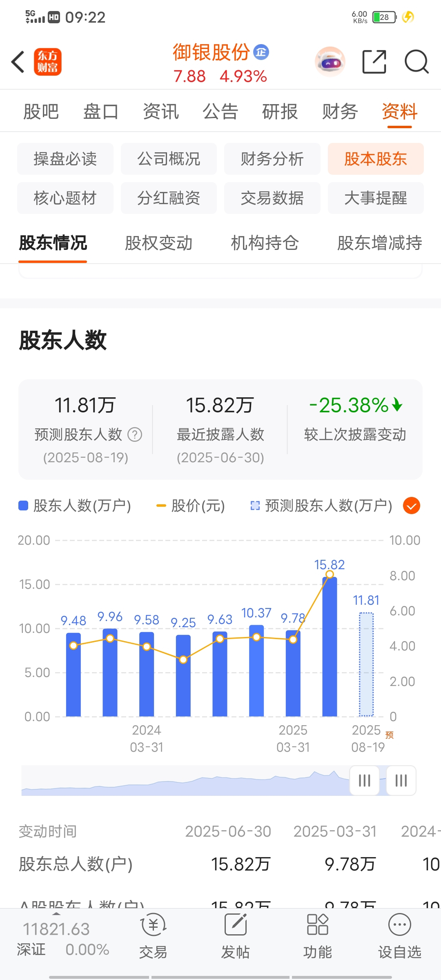441x980 pixels.
Task: Switch to the 财务 tab
Action: (x=340, y=111)
